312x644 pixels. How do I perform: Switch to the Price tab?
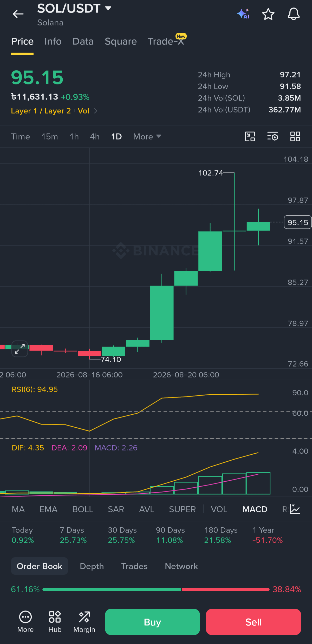coord(22,42)
